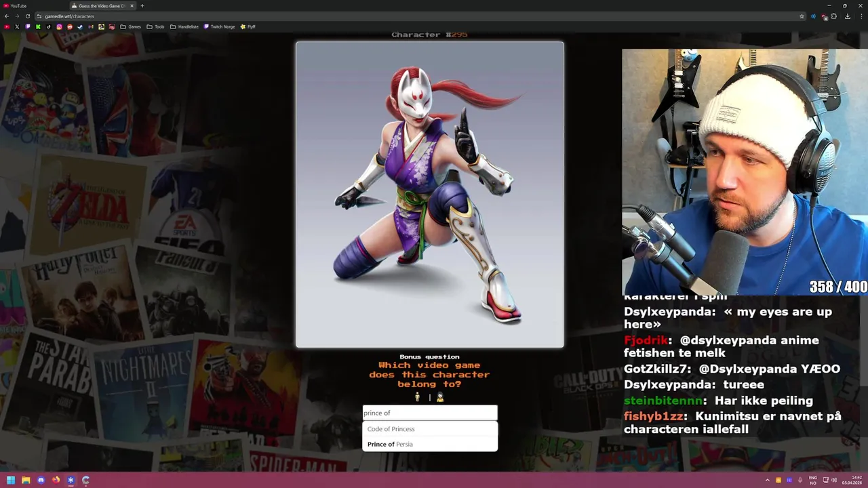Open the TikTok bookmark icon
Image resolution: width=868 pixels, height=488 pixels.
(x=49, y=26)
